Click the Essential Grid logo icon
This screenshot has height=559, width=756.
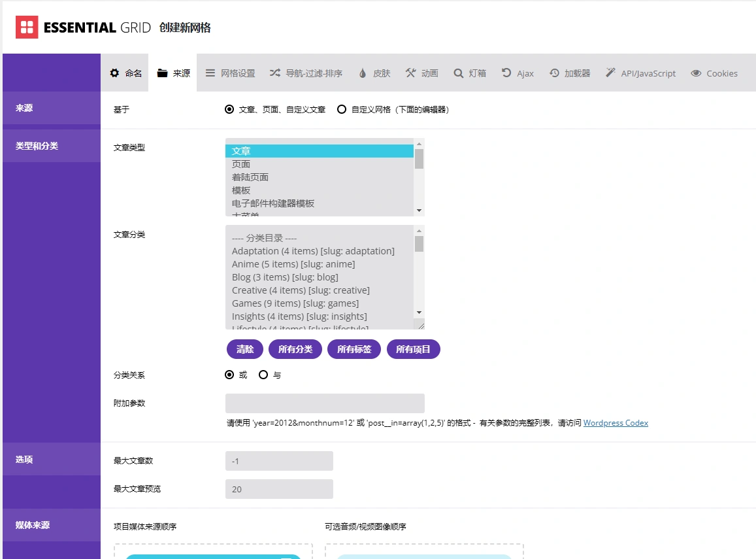click(26, 27)
